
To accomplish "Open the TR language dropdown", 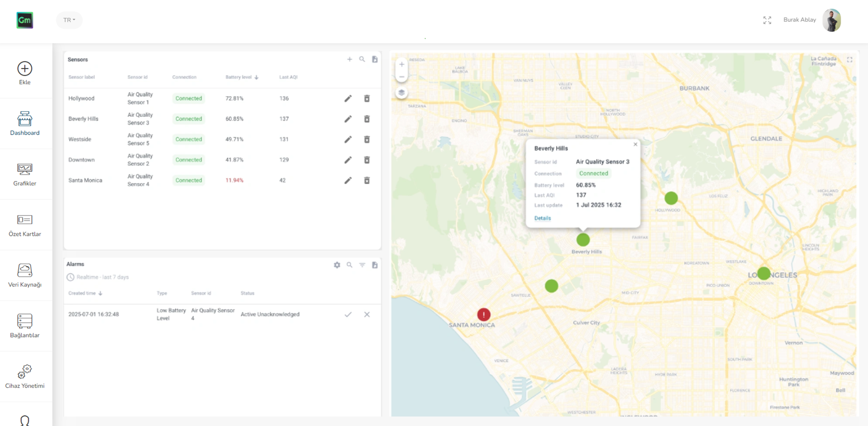I will [69, 20].
